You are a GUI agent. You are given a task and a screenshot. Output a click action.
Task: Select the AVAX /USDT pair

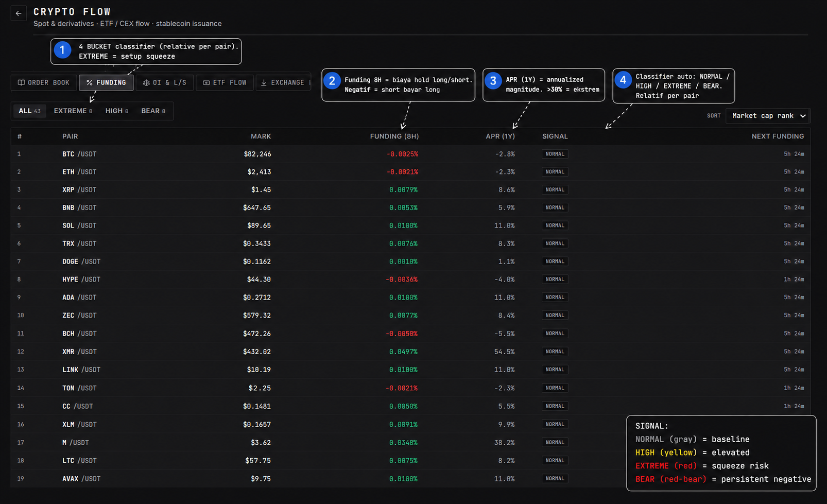coord(81,479)
